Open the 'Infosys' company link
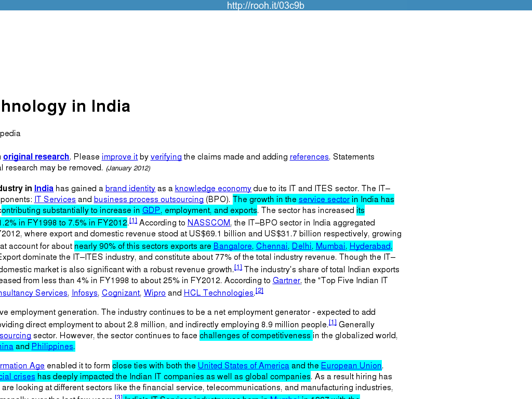 tap(85, 293)
